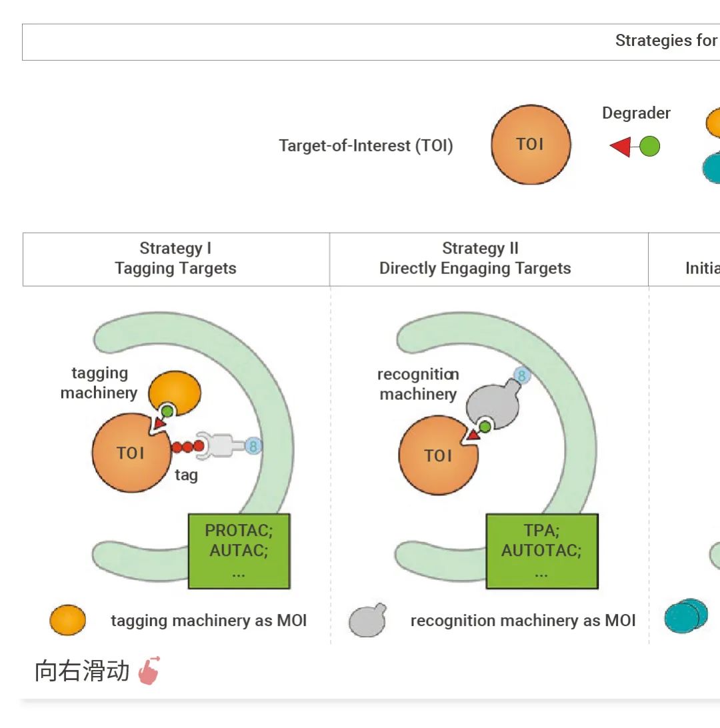Select the Strategy II Directly Engaging Targets header
This screenshot has height=728, width=720.
click(x=475, y=259)
